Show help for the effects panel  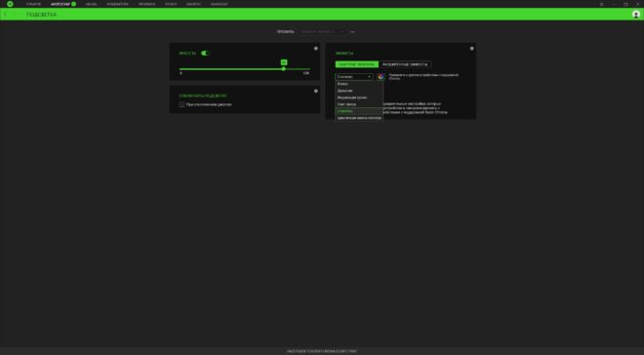point(471,49)
